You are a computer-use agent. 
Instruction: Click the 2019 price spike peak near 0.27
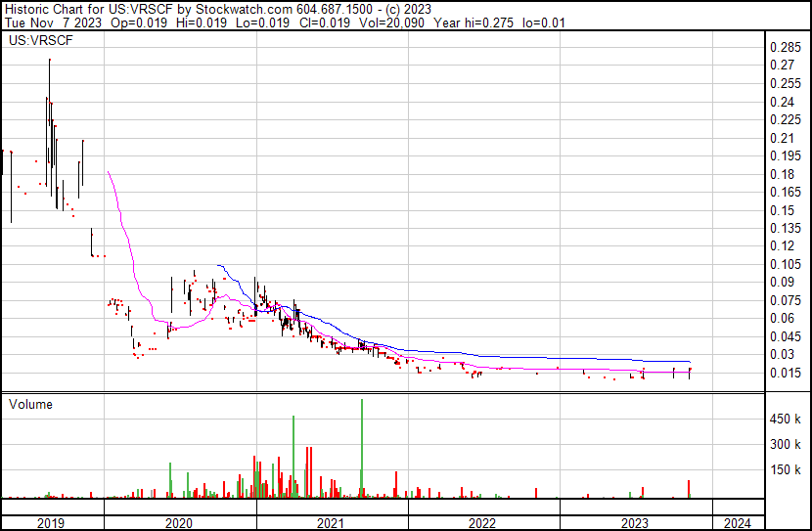tap(50, 60)
